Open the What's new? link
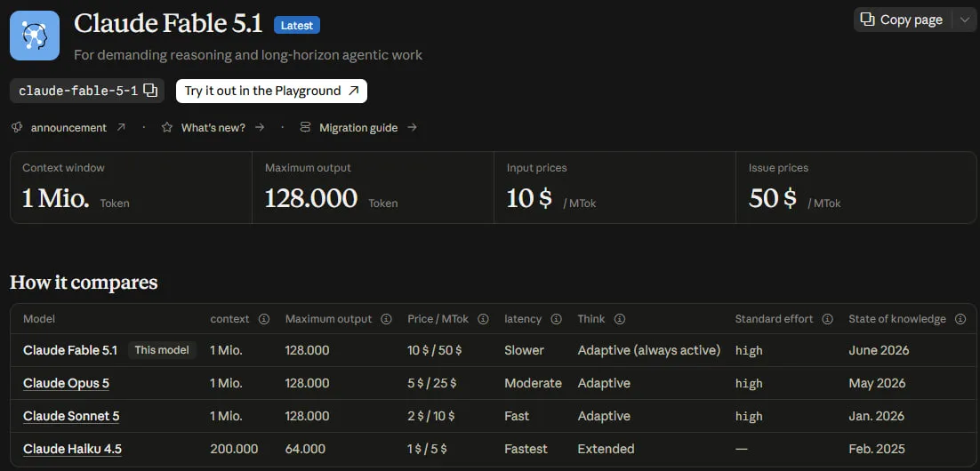Viewport: 980px width, 471px height. pyautogui.click(x=213, y=127)
